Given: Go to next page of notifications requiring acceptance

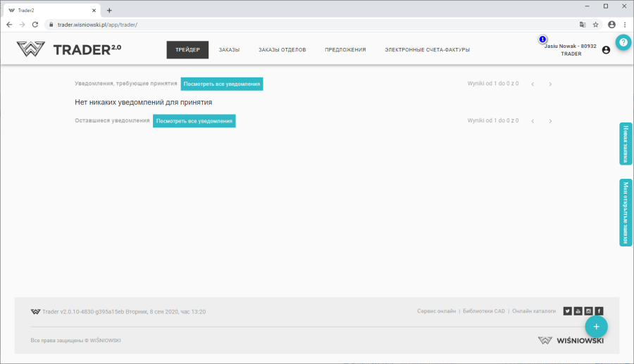Looking at the screenshot, I should pyautogui.click(x=550, y=84).
